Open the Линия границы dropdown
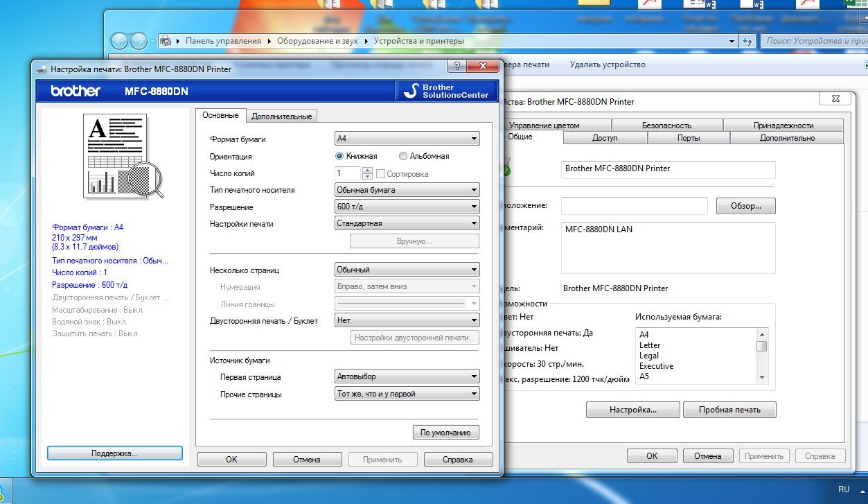The height and width of the screenshot is (504, 868). 407,304
